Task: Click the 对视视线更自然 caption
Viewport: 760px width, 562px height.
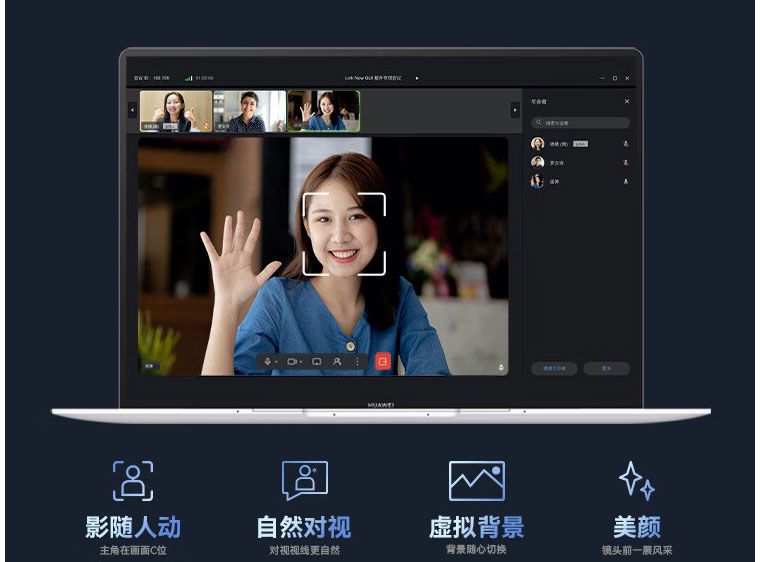Action: point(305,550)
